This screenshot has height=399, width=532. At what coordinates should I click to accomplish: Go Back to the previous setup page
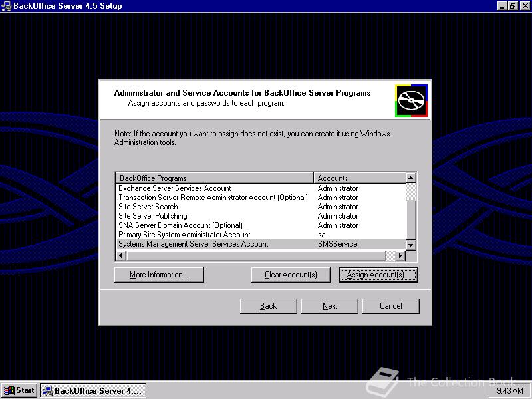(x=269, y=306)
